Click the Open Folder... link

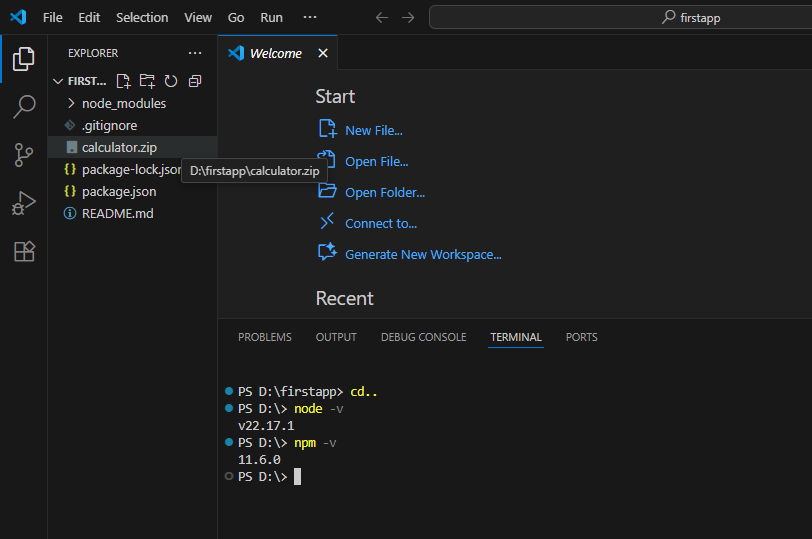point(385,193)
